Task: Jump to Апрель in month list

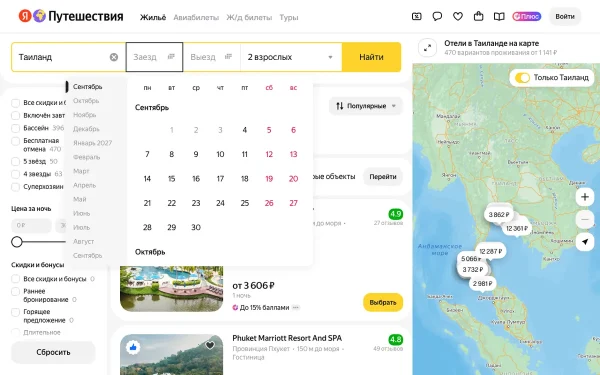Action: click(x=85, y=185)
